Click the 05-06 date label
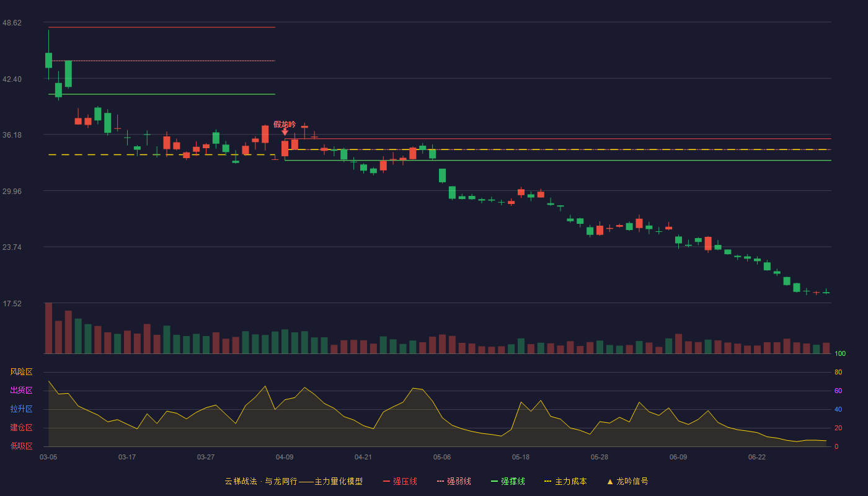Screen dimensions: 868x496 point(442,457)
